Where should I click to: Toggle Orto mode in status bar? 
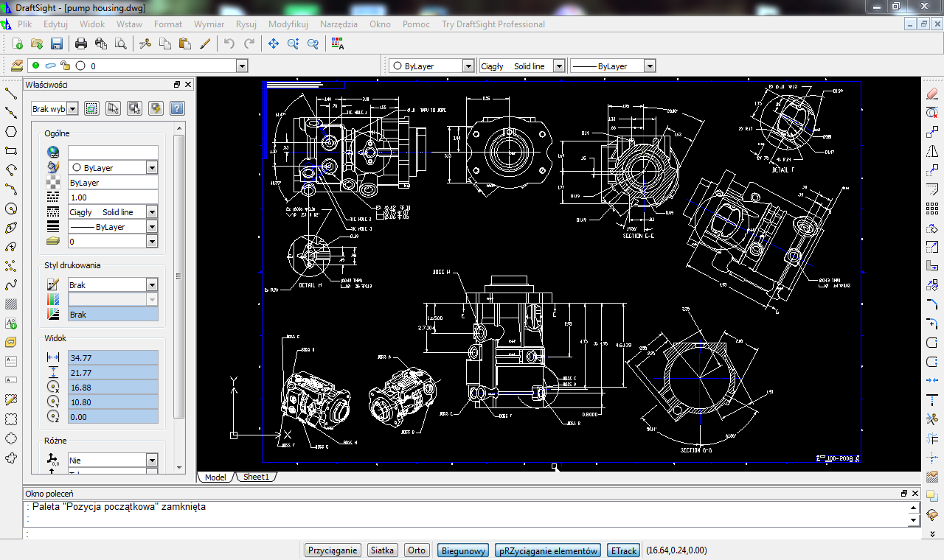[x=417, y=550]
